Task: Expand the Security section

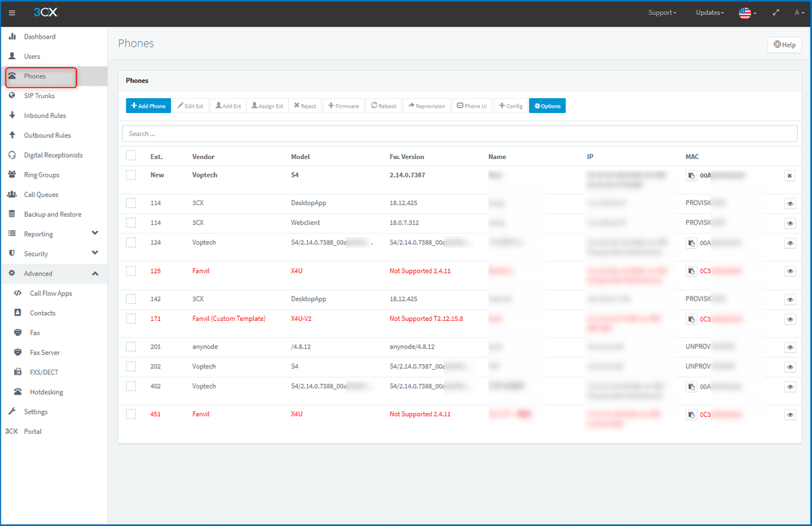Action: click(53, 254)
